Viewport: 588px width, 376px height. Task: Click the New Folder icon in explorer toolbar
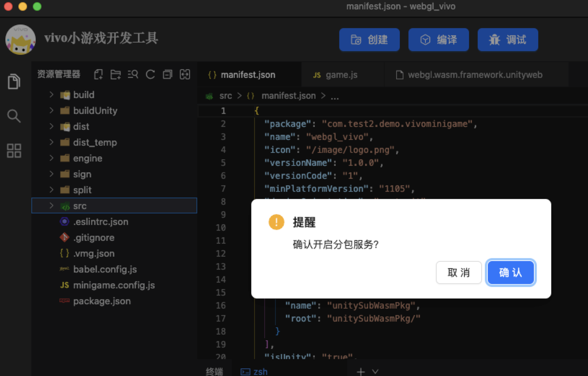click(115, 75)
